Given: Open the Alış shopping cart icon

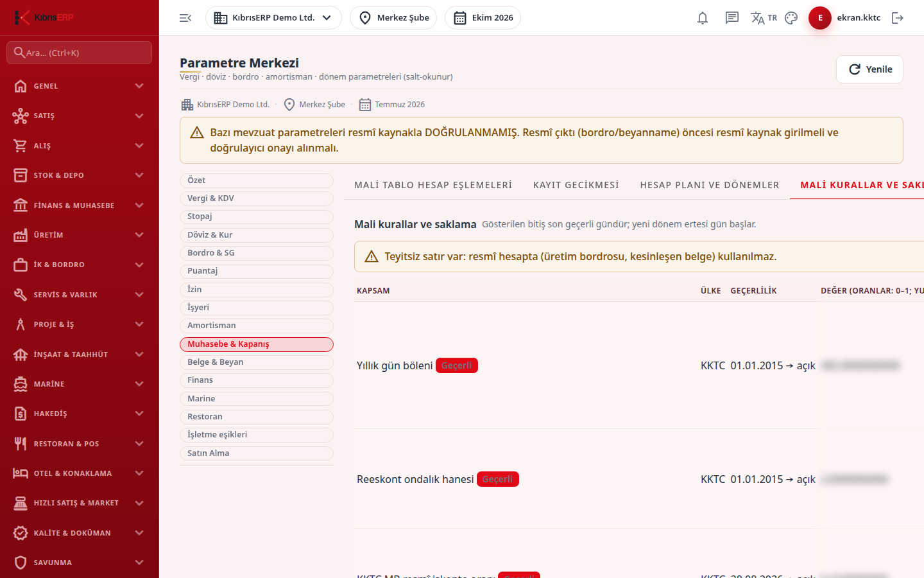Looking at the screenshot, I should 21,146.
